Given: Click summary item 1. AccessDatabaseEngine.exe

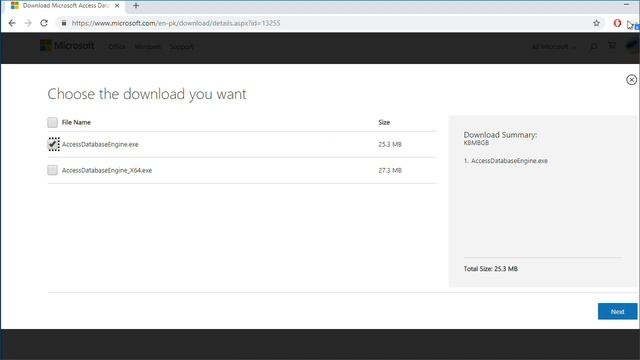Looking at the screenshot, I should [505, 161].
